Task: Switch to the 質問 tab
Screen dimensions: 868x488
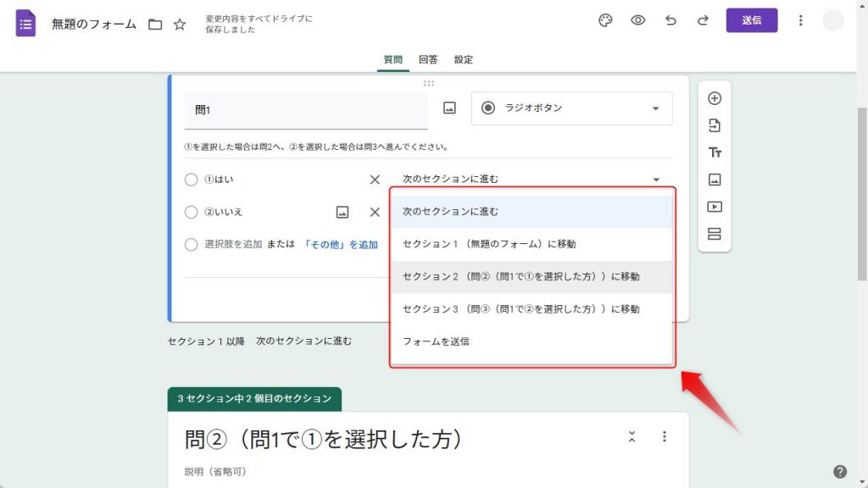Action: [x=393, y=60]
